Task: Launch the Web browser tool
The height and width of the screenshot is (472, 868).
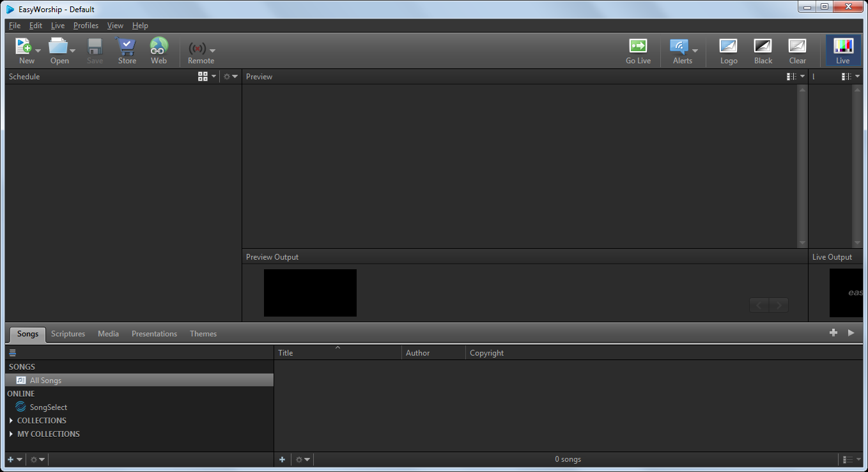Action: [x=159, y=50]
